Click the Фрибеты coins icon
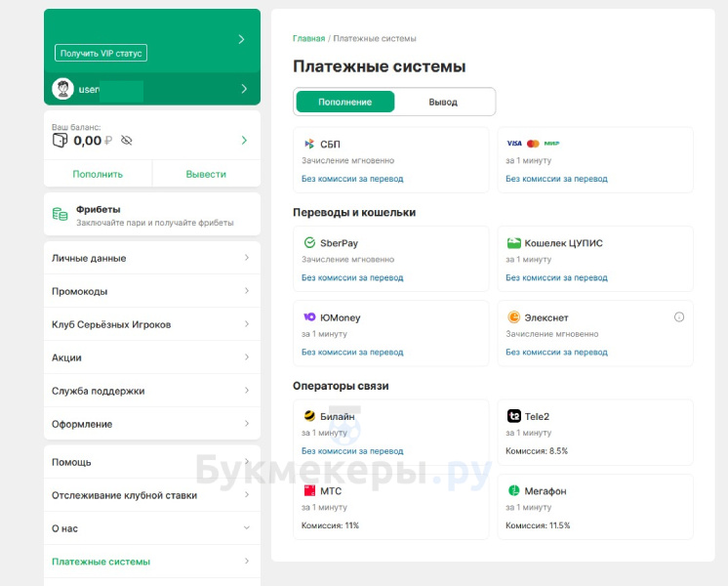 [60, 214]
